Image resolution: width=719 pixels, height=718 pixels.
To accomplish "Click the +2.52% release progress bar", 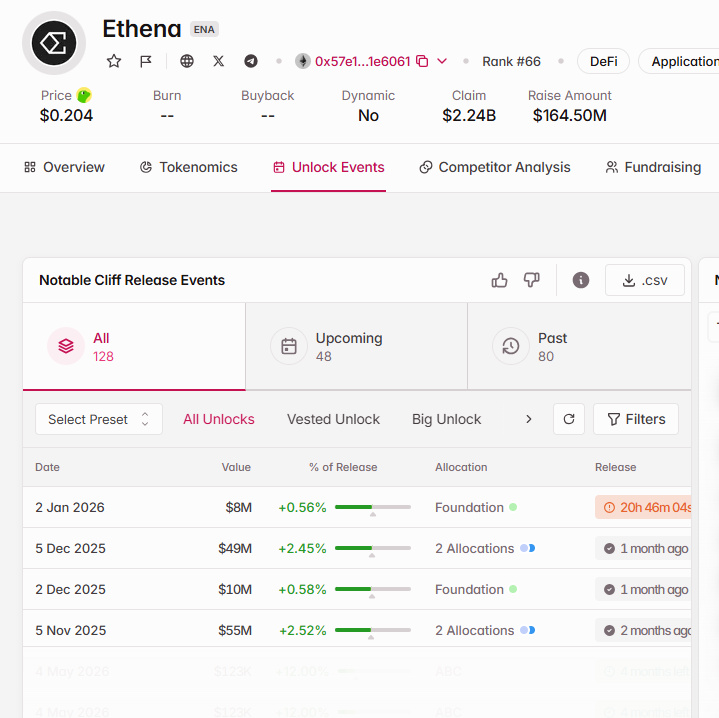I will 373,630.
